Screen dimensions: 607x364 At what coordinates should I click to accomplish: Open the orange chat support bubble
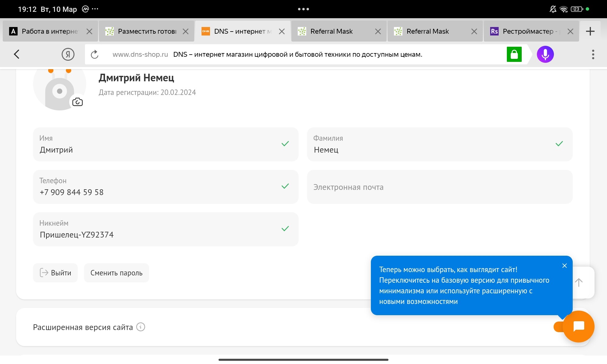(578, 326)
